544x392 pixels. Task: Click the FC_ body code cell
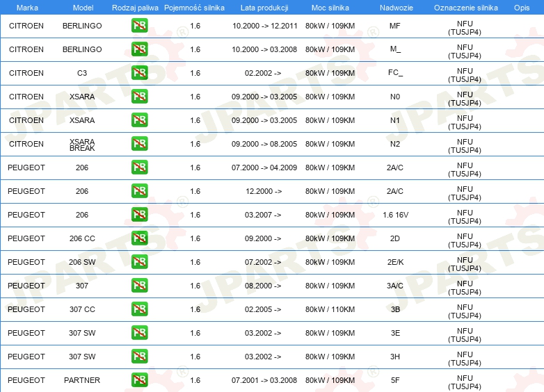(396, 73)
